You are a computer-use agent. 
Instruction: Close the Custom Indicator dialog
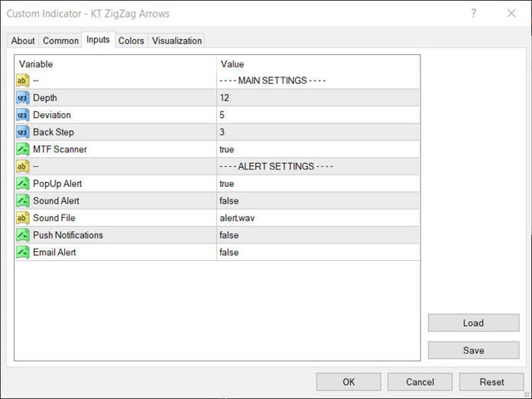coord(511,13)
